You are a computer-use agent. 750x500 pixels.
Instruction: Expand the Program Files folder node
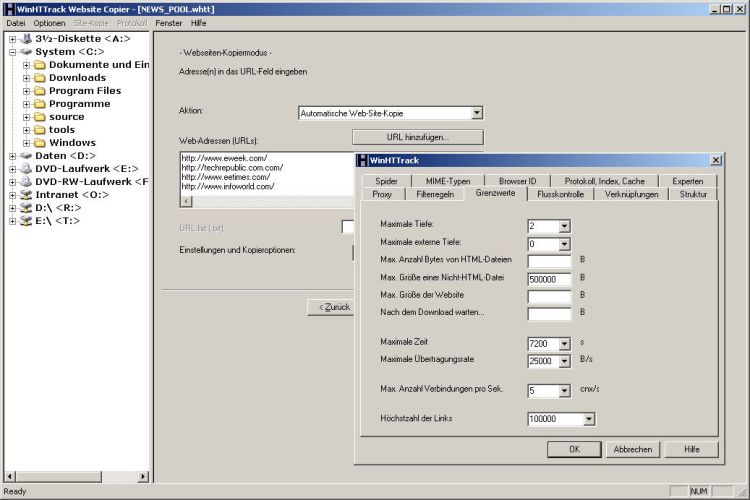tap(27, 90)
